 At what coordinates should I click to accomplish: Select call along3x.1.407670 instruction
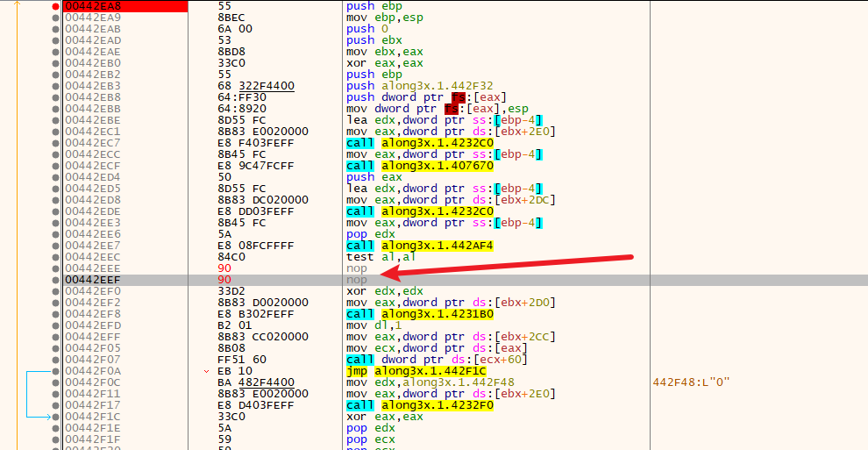coord(420,166)
